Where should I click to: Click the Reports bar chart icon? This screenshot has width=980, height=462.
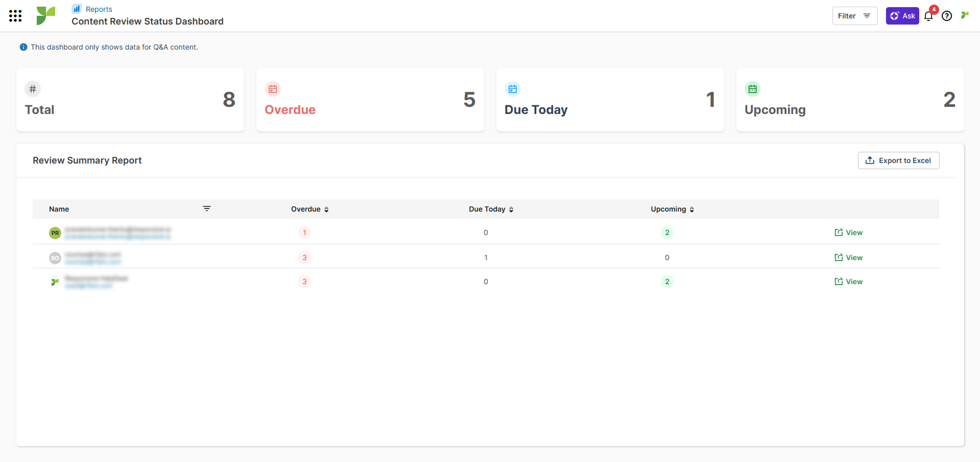coord(77,9)
